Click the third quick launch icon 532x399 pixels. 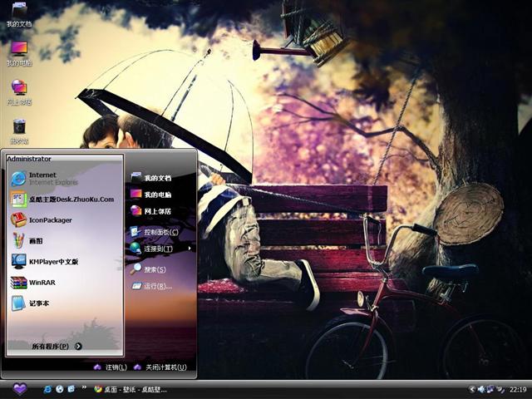click(71, 389)
